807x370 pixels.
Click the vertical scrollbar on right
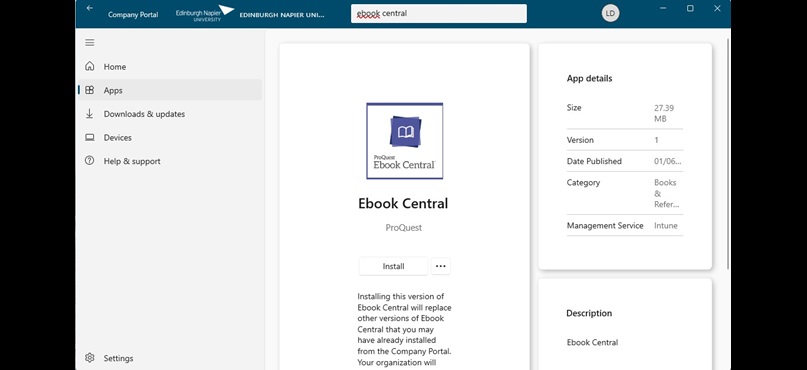pyautogui.click(x=728, y=153)
